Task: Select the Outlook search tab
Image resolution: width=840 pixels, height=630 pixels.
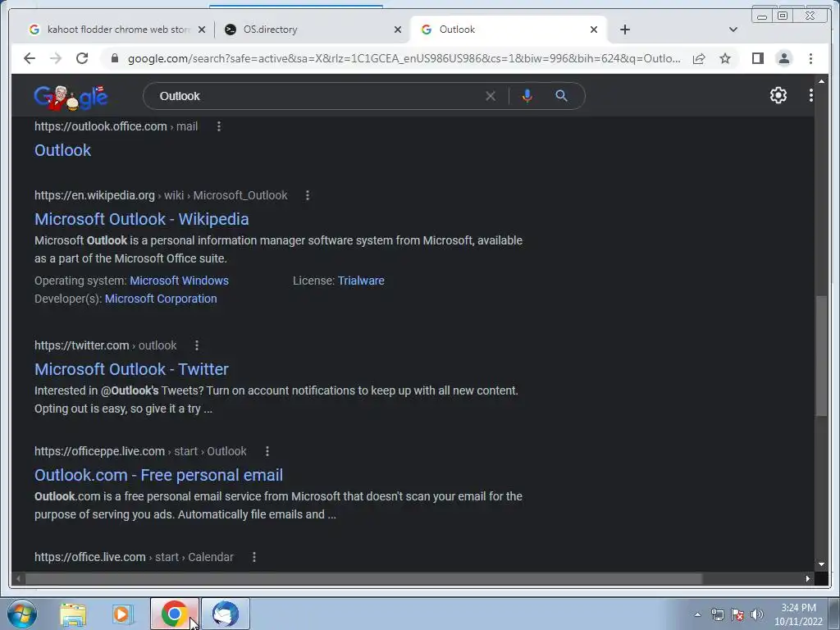Action: [x=509, y=30]
